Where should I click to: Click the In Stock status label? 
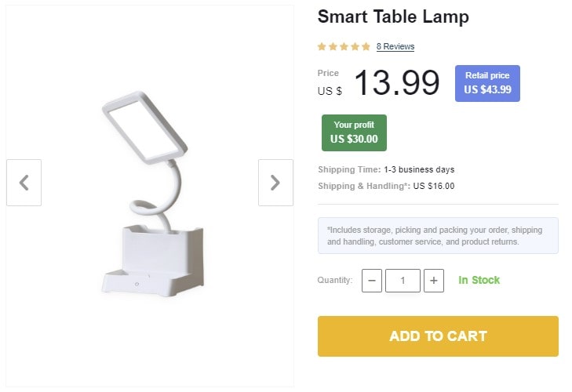pos(479,281)
